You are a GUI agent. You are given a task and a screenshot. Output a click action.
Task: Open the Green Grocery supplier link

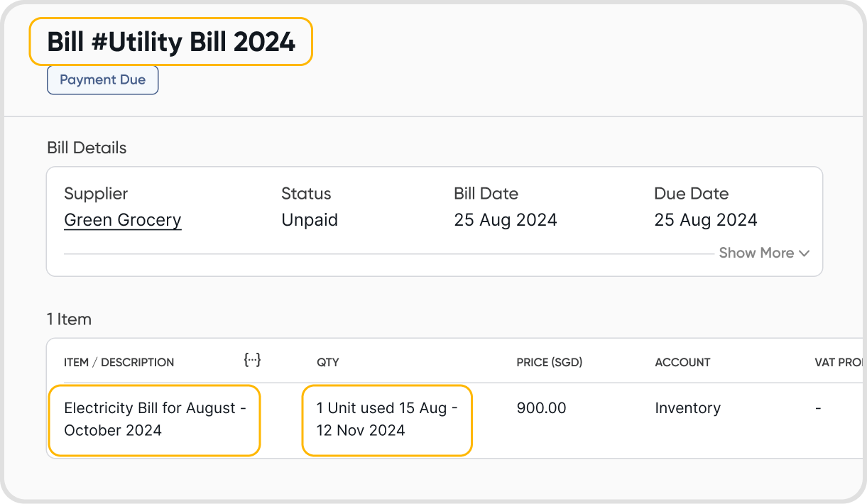coord(123,220)
